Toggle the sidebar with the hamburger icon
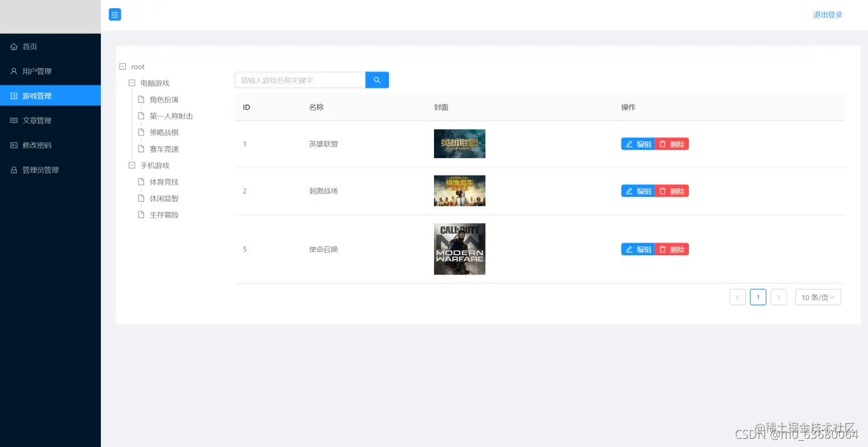Screen dimensions: 868x447 [115, 14]
